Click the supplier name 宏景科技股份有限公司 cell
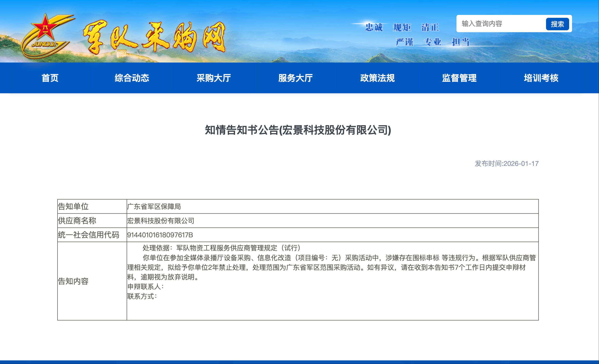Viewport: 599px width, 364px height. pyautogui.click(x=161, y=221)
